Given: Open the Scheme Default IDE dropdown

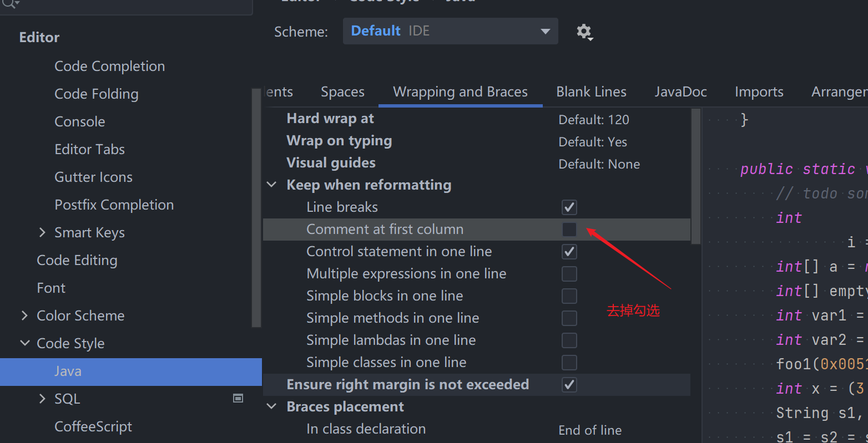Looking at the screenshot, I should [450, 31].
